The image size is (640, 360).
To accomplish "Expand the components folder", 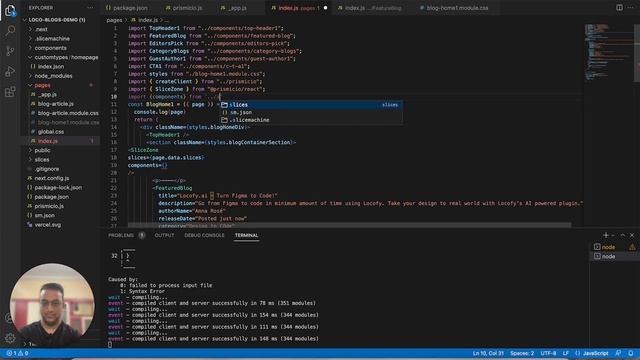I will tap(50, 48).
